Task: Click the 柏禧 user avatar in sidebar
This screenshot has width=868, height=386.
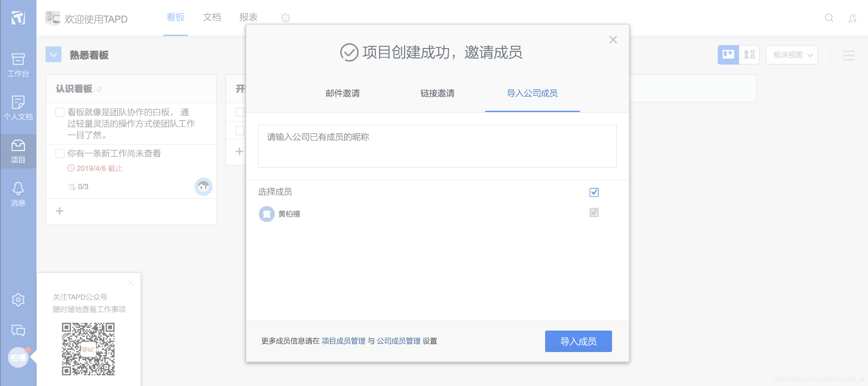Action: 18,358
